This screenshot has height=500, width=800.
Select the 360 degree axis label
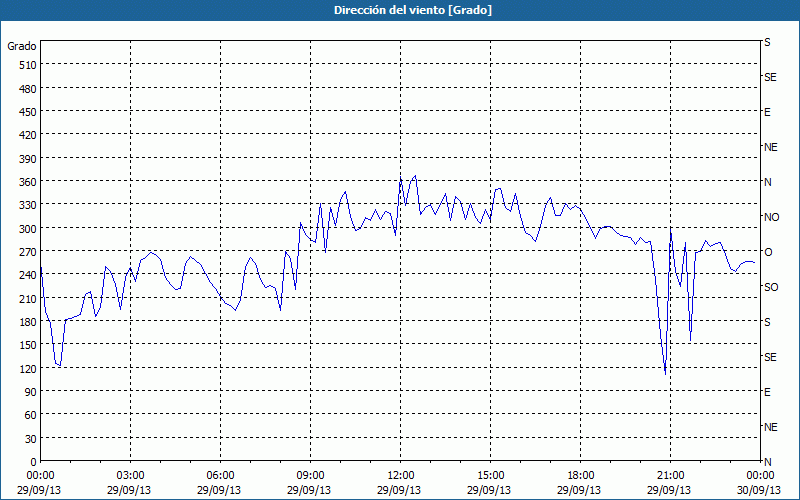tap(28, 182)
